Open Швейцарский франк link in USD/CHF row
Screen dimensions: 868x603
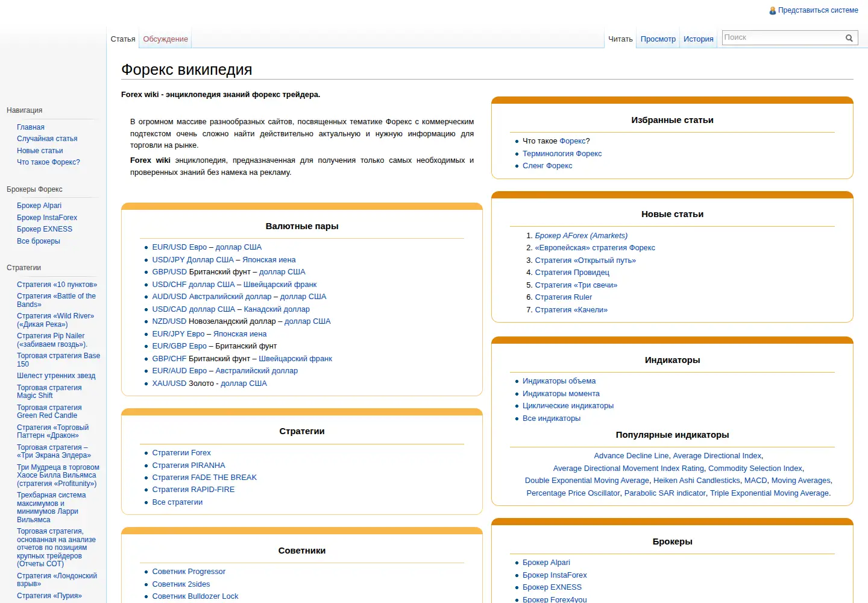pyautogui.click(x=280, y=285)
